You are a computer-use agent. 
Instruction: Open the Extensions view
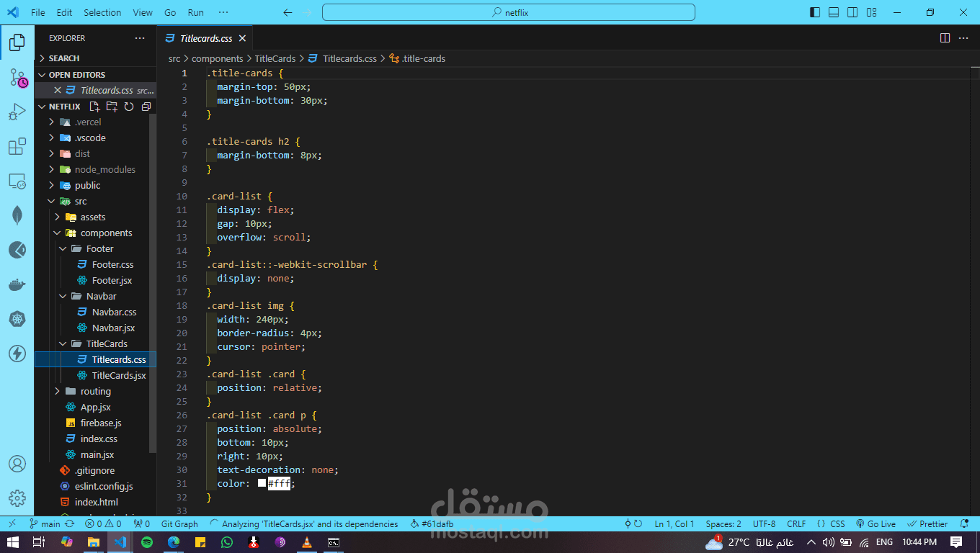coord(17,147)
